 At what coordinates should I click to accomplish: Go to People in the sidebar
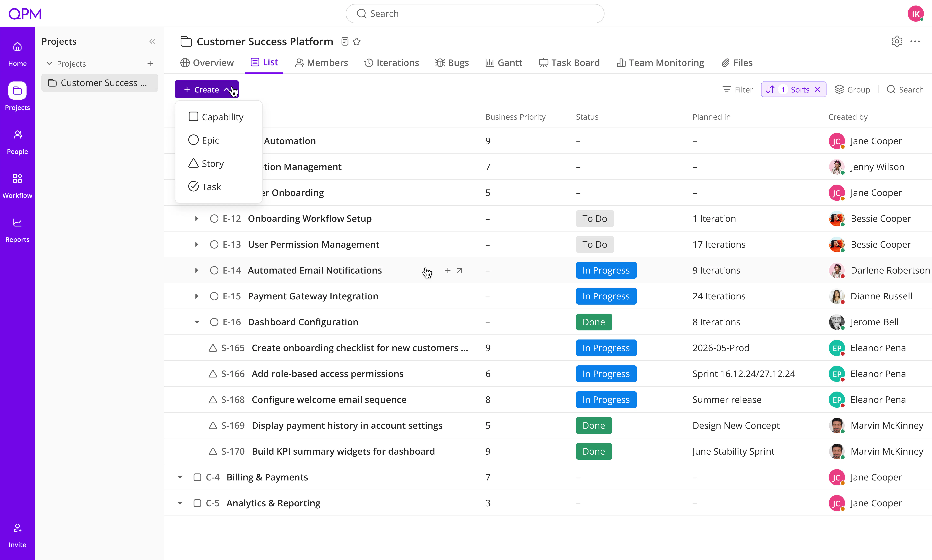[x=17, y=142]
